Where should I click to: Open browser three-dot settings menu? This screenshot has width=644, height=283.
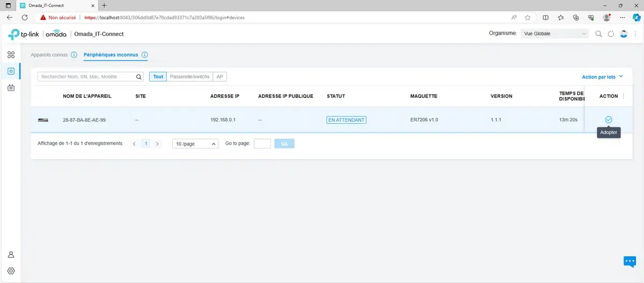pos(621,17)
